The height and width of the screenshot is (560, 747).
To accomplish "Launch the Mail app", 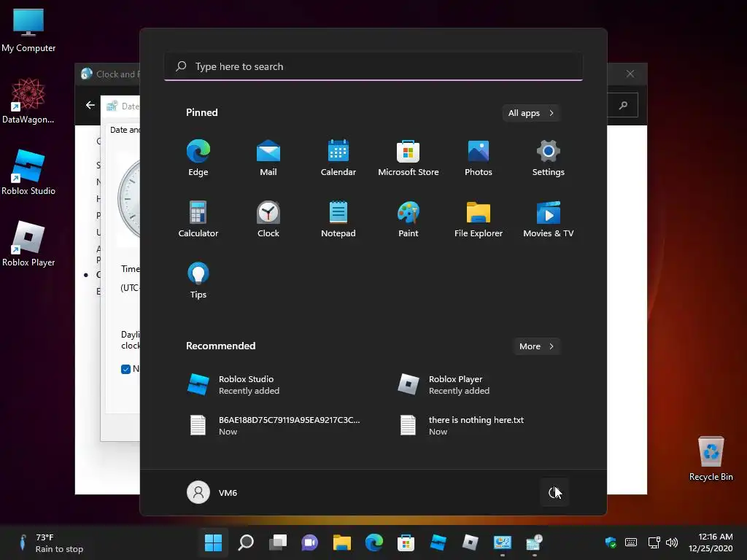I will pos(268,158).
